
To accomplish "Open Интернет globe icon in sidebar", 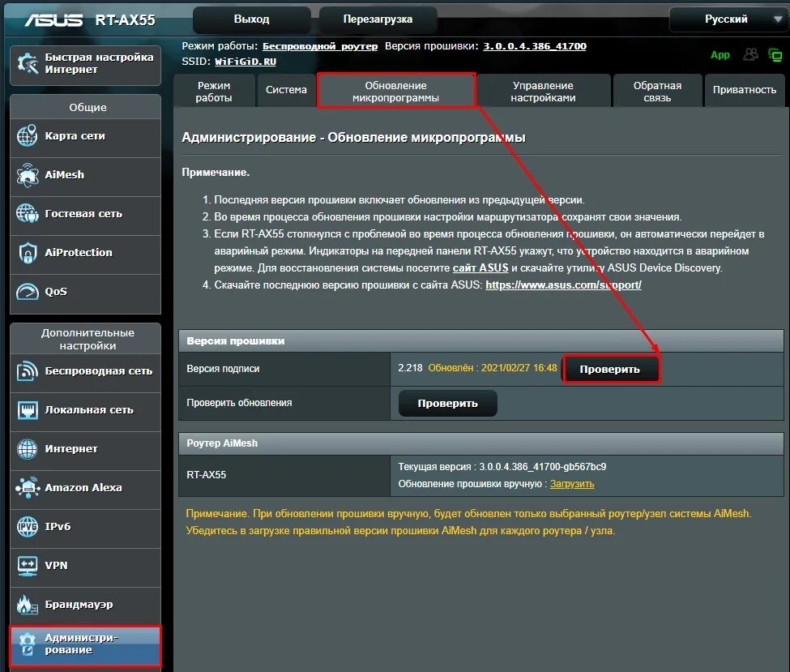I will click(28, 448).
